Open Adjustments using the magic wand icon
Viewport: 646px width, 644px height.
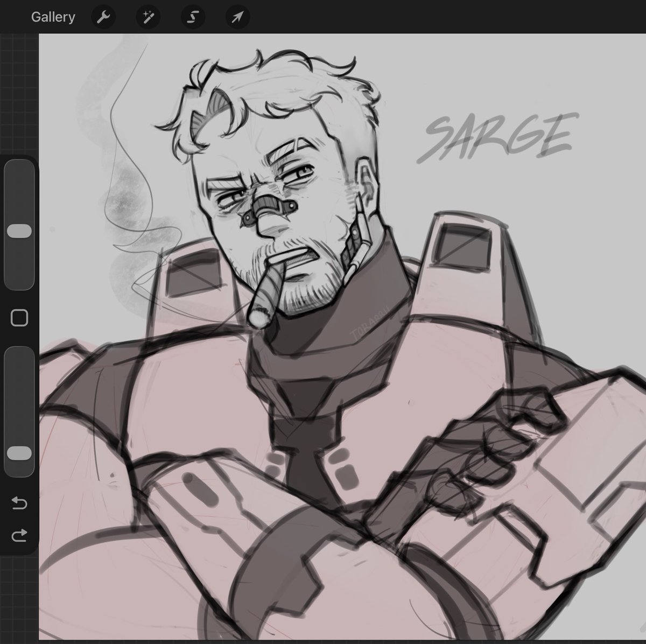click(148, 16)
